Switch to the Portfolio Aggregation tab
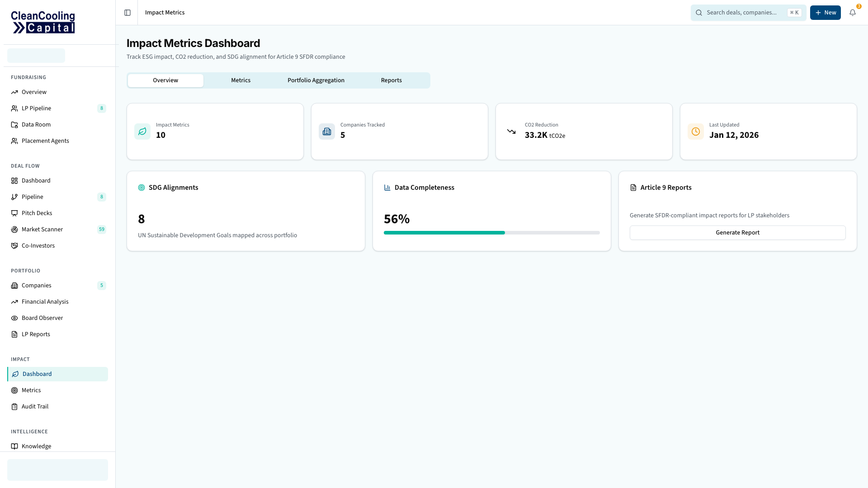The width and height of the screenshot is (868, 488). [316, 80]
